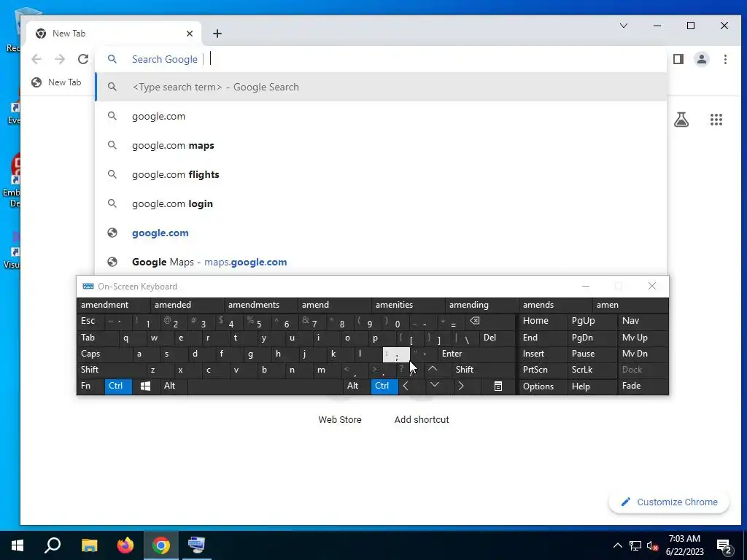Toggle the left Shift key
747x560 pixels.
click(111, 370)
